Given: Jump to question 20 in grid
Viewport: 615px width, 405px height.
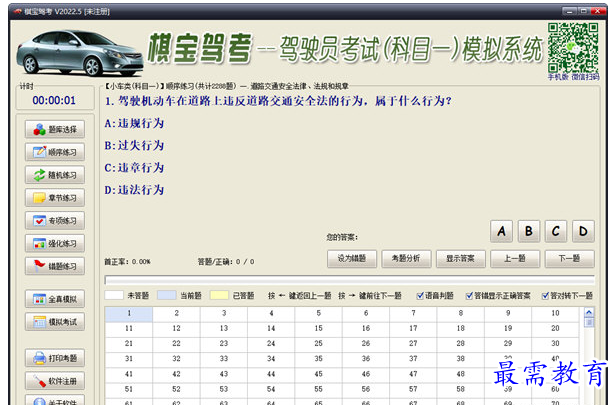Looking at the screenshot, I should (555, 328).
